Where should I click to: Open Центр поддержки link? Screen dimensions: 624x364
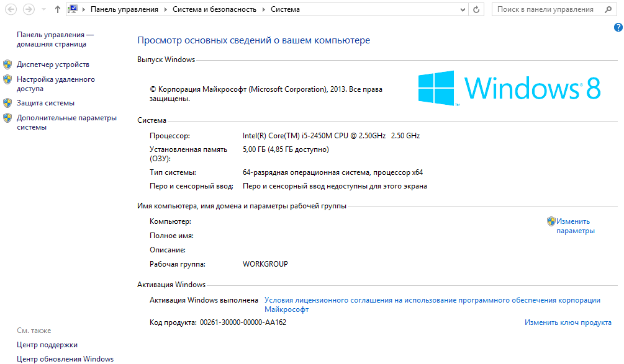point(47,345)
